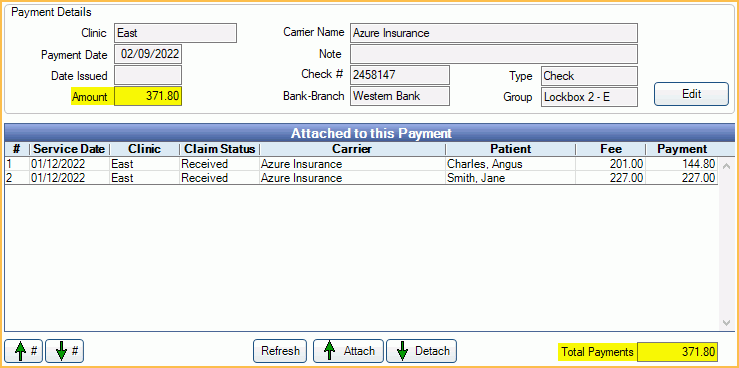
Task: Sort by the Patient column header
Action: pyautogui.click(x=510, y=149)
